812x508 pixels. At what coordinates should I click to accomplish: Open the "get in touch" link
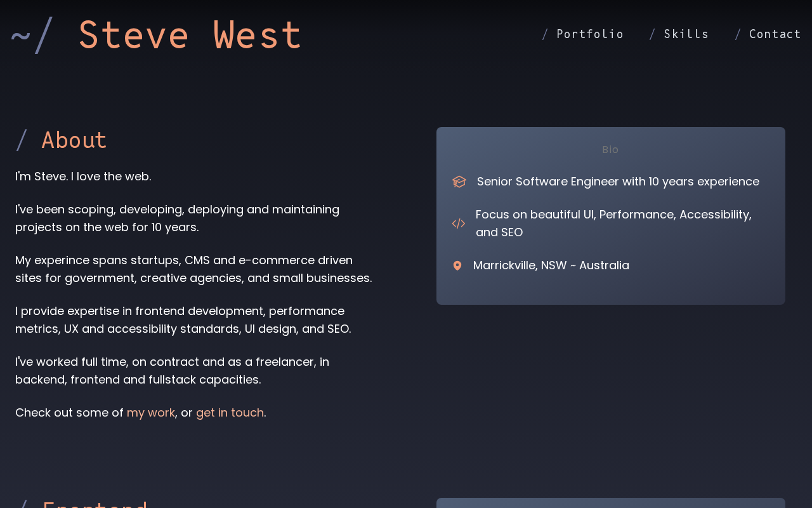click(x=230, y=413)
